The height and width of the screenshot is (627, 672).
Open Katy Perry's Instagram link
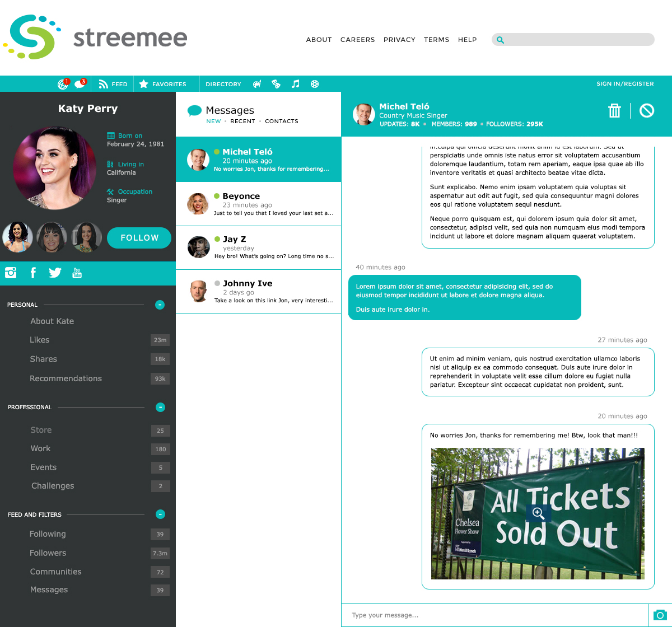click(x=11, y=273)
